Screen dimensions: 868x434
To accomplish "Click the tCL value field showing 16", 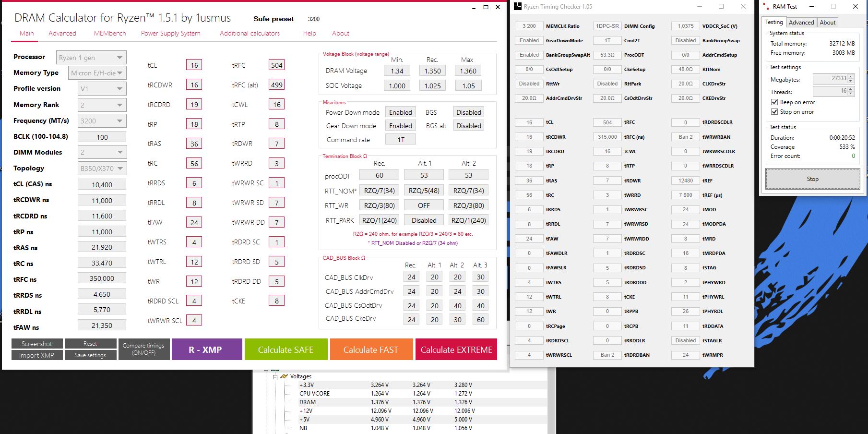I will pos(194,65).
